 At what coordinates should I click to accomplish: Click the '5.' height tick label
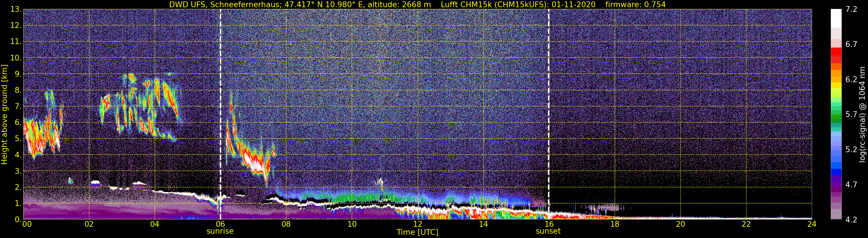[18, 139]
